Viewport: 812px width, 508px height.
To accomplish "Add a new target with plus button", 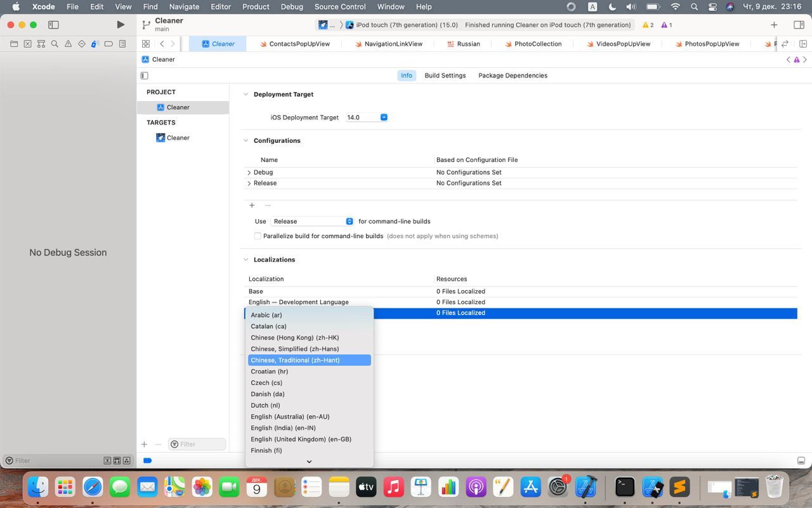I will pyautogui.click(x=144, y=444).
